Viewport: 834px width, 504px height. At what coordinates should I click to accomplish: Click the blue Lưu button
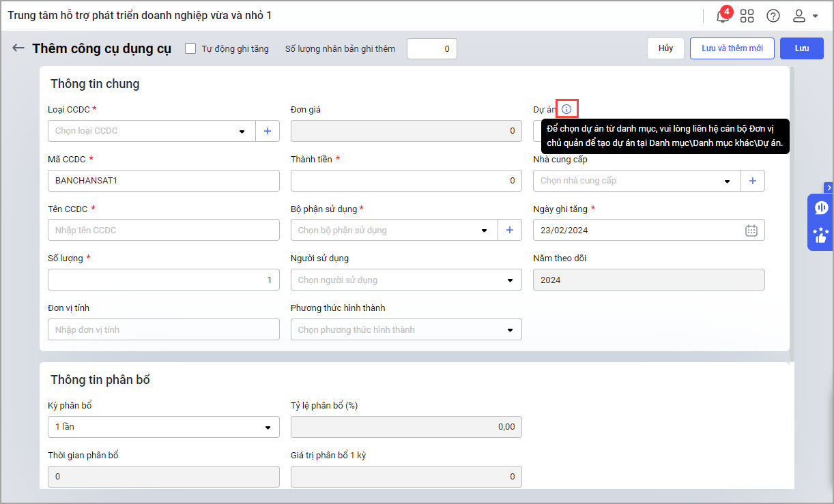pyautogui.click(x=801, y=48)
